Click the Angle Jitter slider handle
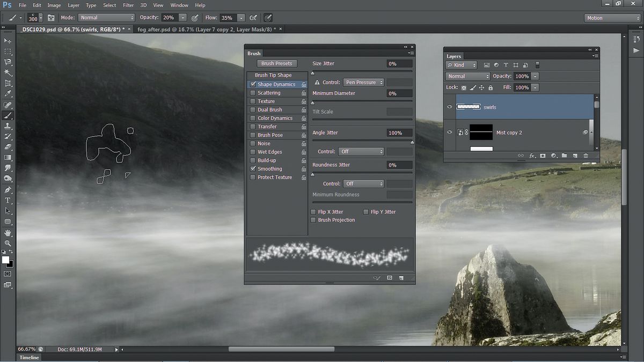The height and width of the screenshot is (362, 644). (412, 142)
